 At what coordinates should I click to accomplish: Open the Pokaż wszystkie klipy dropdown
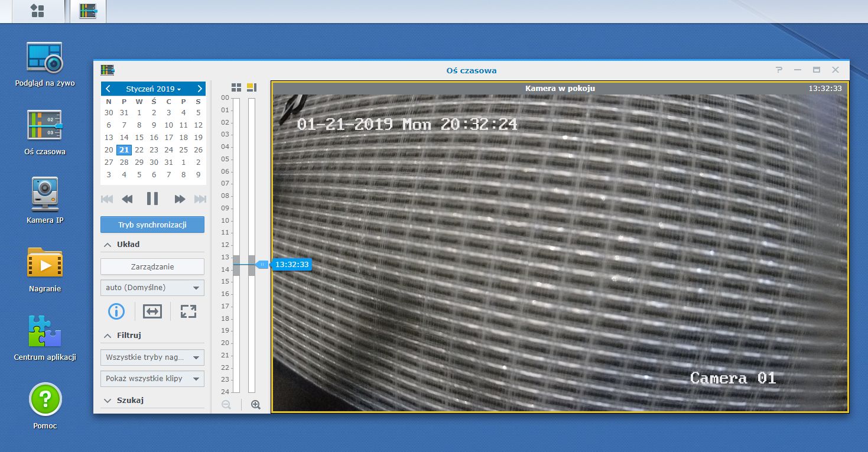tap(152, 378)
